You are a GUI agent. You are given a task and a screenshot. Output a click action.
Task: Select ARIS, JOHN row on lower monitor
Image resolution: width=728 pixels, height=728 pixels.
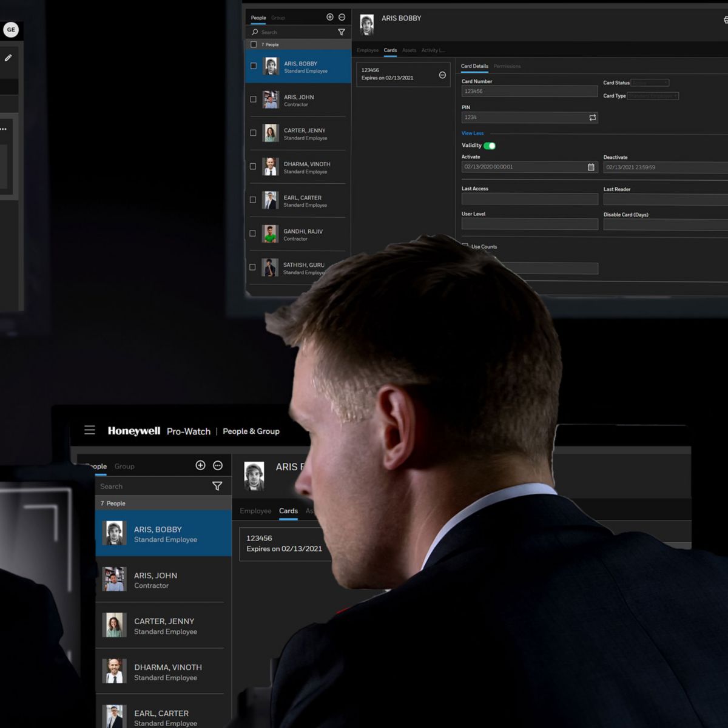point(163,579)
